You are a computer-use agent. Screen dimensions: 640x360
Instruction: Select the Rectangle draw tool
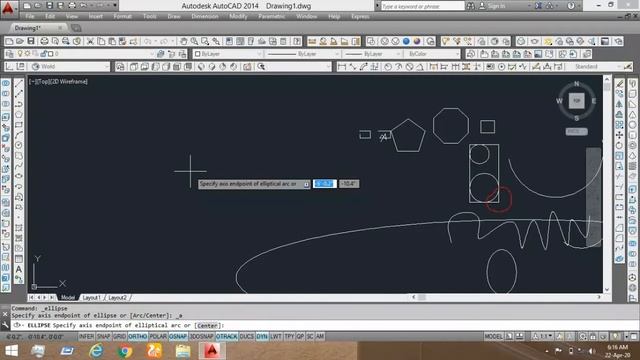coord(19,125)
